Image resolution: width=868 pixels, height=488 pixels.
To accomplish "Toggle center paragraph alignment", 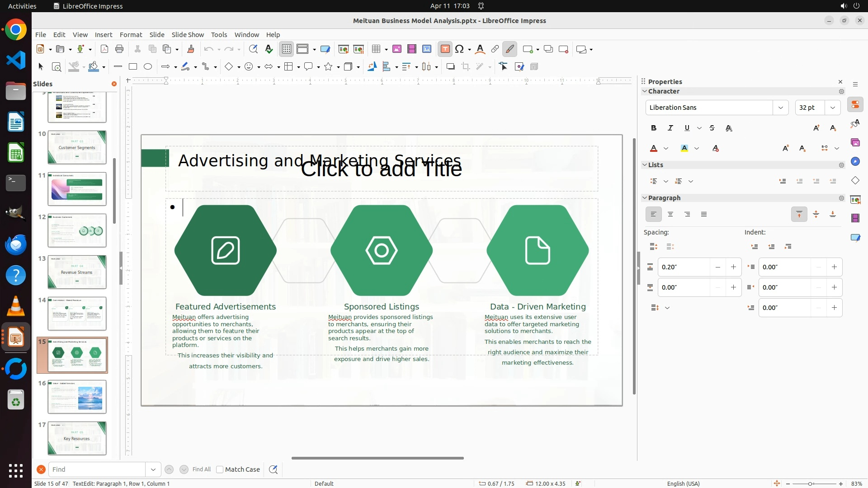I will click(x=670, y=215).
